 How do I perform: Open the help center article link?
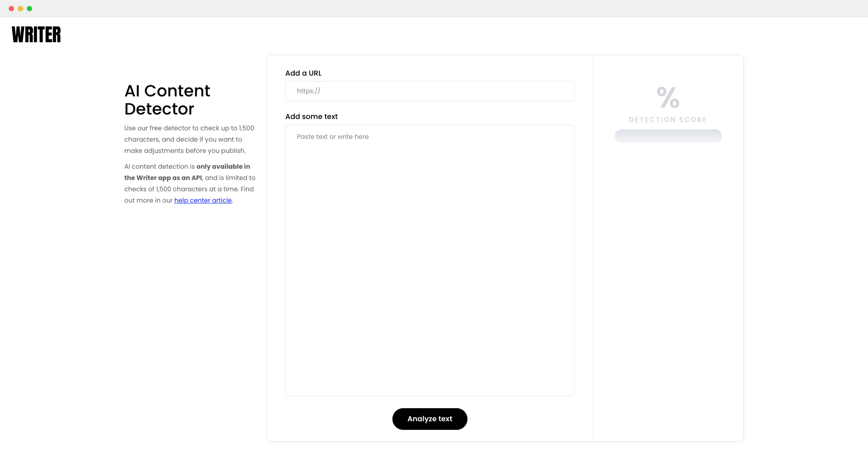[203, 200]
